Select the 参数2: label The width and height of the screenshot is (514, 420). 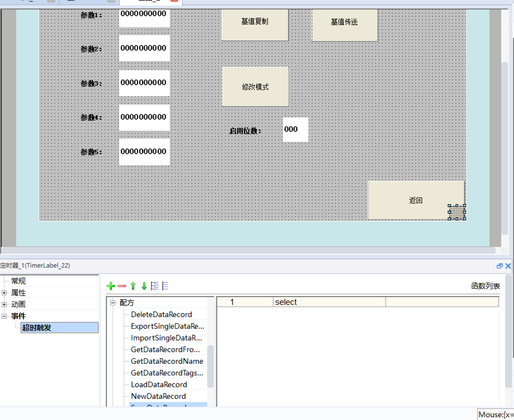pyautogui.click(x=91, y=49)
